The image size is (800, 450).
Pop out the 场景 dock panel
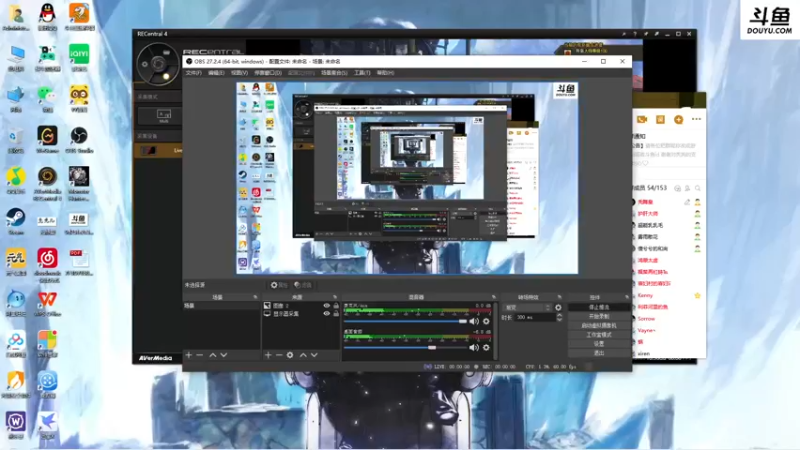(255, 297)
